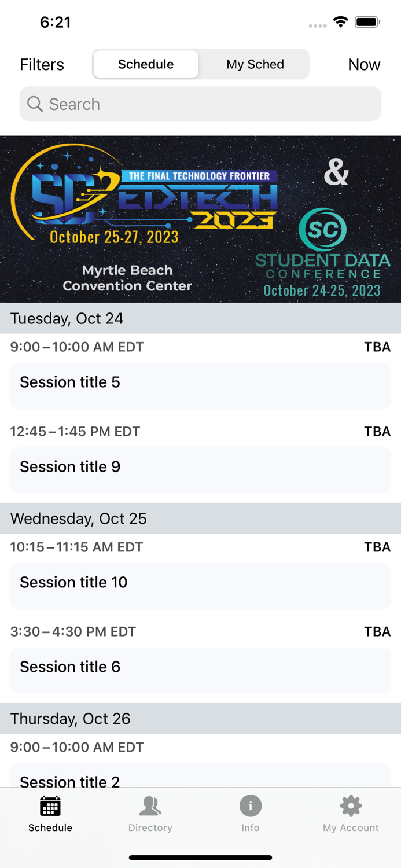
Task: Jump to current time using Now
Action: click(364, 65)
